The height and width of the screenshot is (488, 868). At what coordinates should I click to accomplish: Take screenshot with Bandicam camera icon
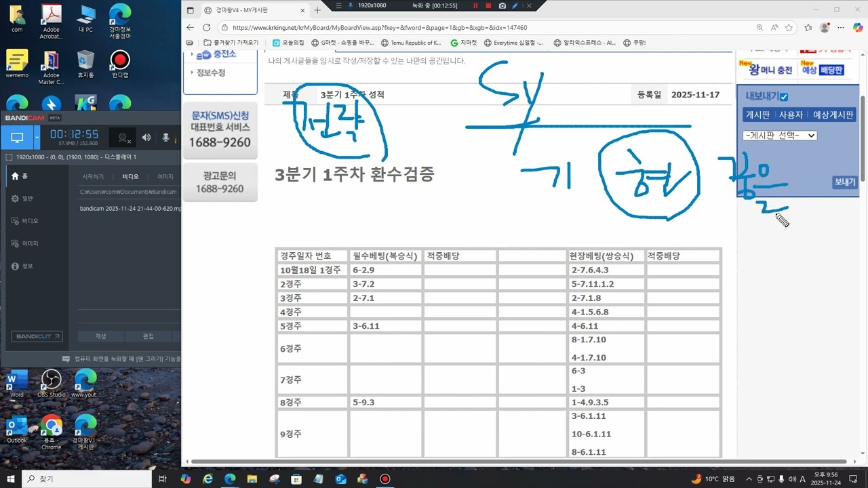[502, 5]
